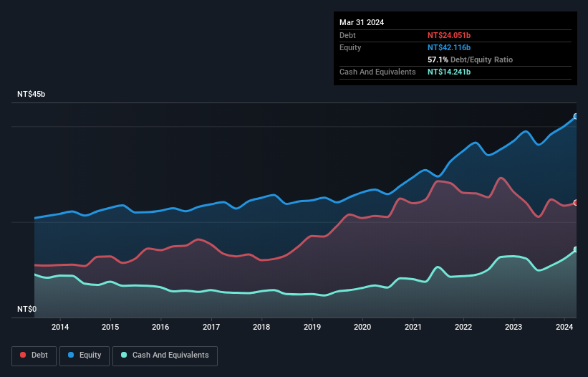Viewport: 588px width, 377px height.
Task: Click the 2017 x-axis label
Action: pos(211,327)
